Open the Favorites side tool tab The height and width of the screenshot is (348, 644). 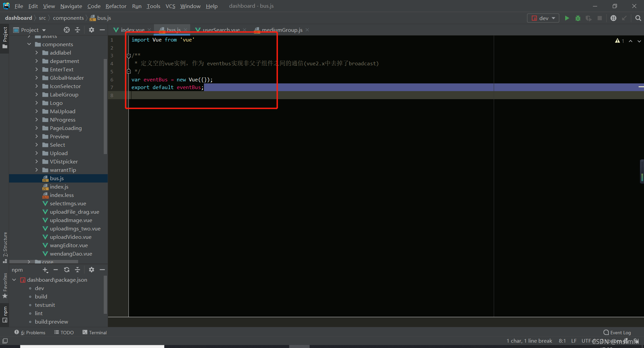(x=5, y=286)
